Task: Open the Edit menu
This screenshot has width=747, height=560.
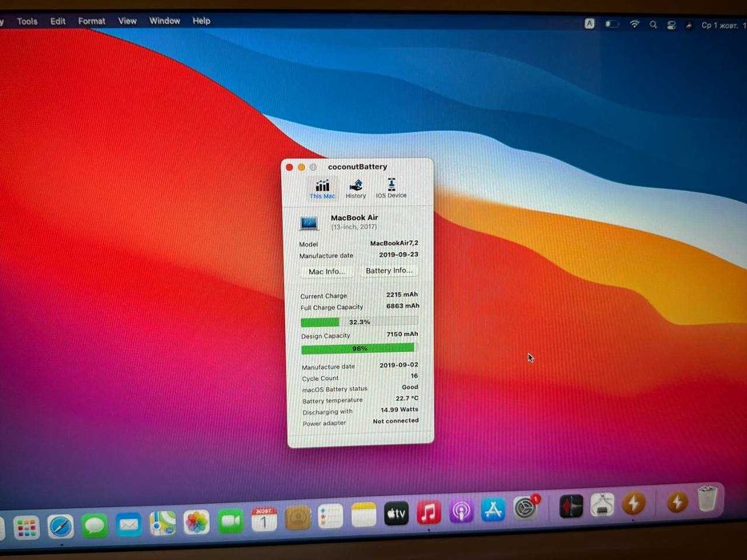Action: coord(58,21)
